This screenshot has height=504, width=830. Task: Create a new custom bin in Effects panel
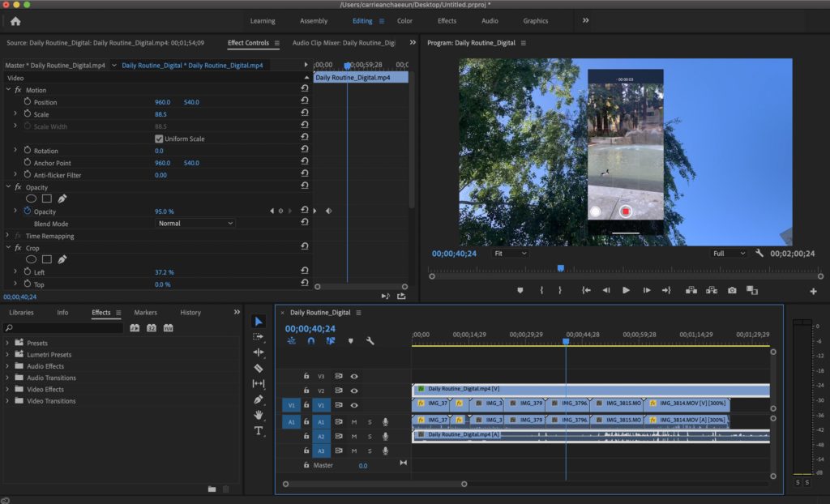click(212, 489)
